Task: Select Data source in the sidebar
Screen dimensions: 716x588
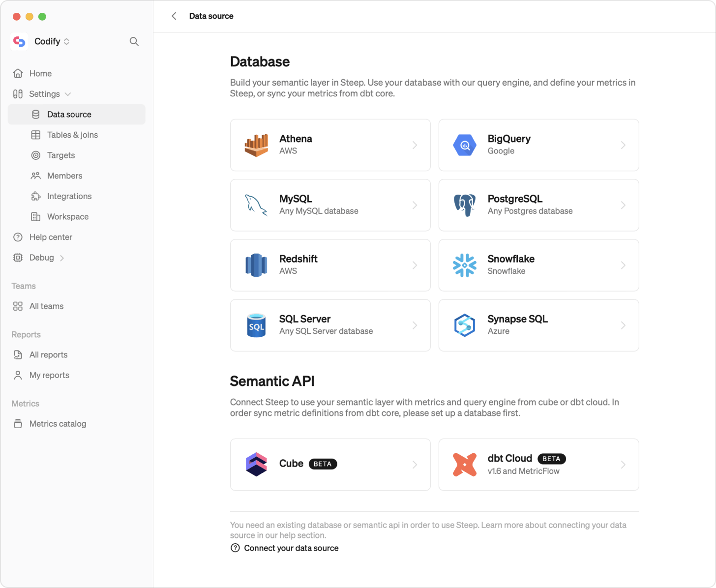Action: [77, 115]
